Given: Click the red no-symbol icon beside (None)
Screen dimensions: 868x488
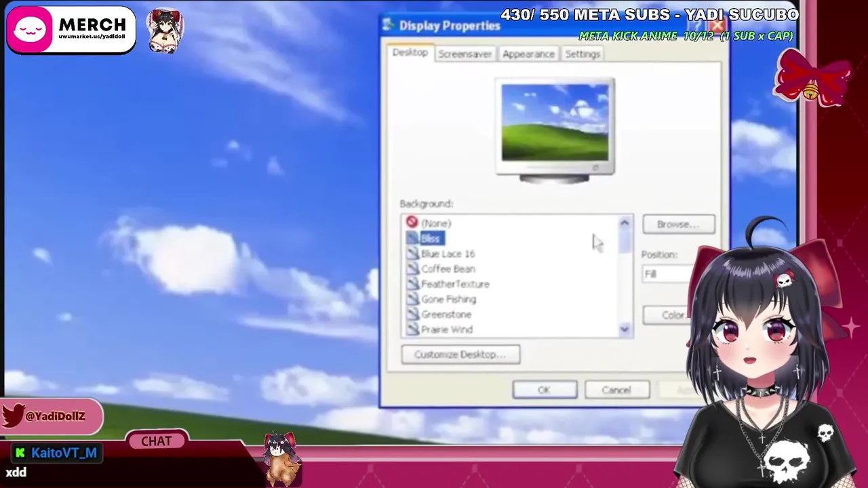Looking at the screenshot, I should point(412,222).
